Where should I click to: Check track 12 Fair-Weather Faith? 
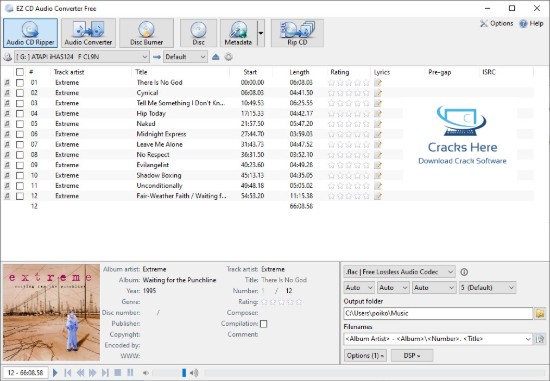tap(20, 196)
